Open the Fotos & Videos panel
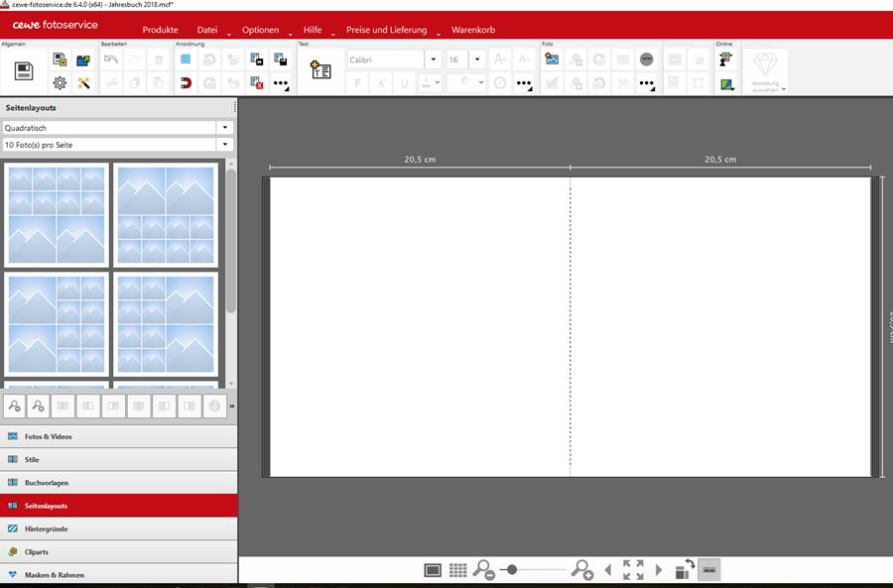Viewport: 893px width, 588px height. (x=48, y=436)
